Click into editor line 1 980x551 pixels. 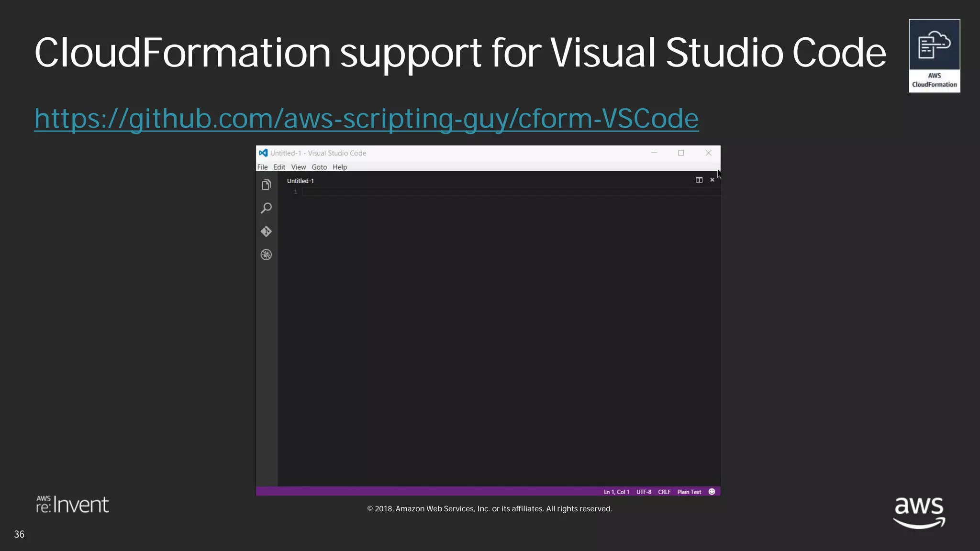click(x=511, y=192)
